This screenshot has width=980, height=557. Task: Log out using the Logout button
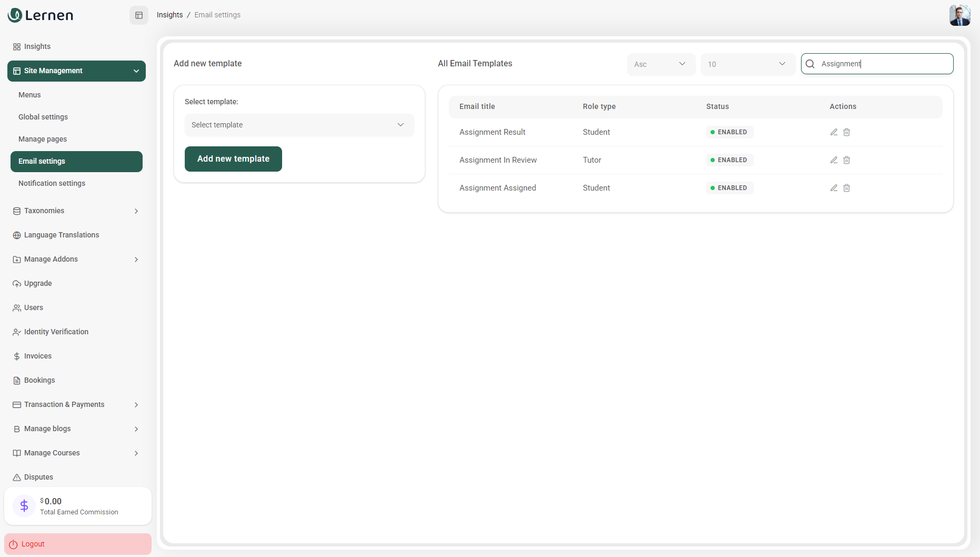click(77, 544)
